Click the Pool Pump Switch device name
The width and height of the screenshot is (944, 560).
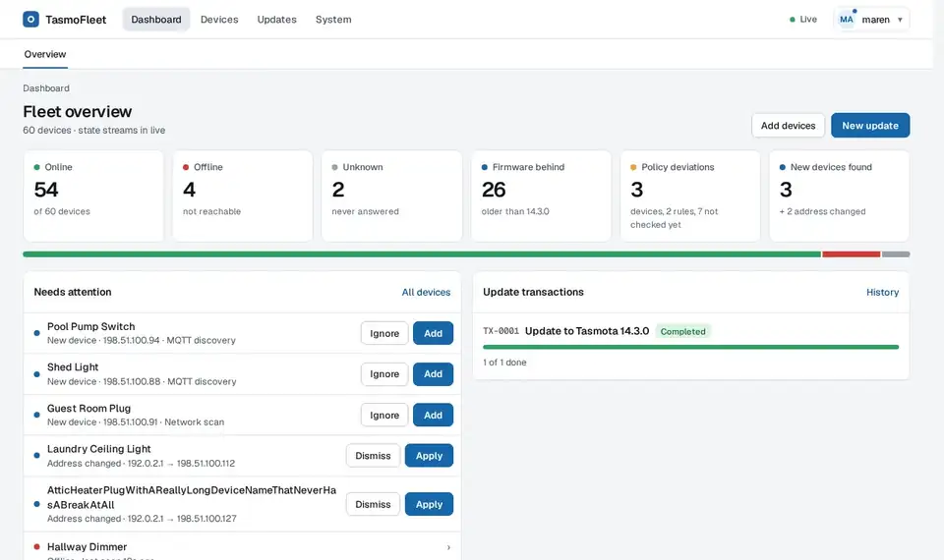click(90, 326)
